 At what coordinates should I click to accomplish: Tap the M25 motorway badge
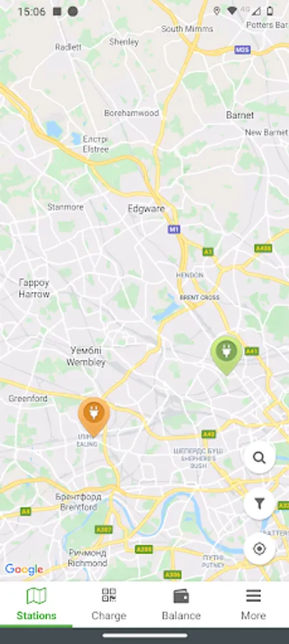243,49
